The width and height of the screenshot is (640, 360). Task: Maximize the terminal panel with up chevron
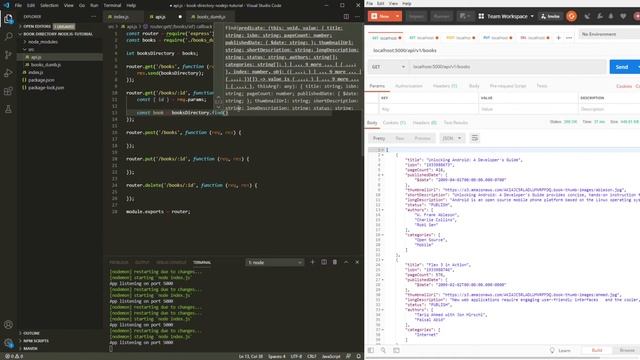(x=346, y=262)
